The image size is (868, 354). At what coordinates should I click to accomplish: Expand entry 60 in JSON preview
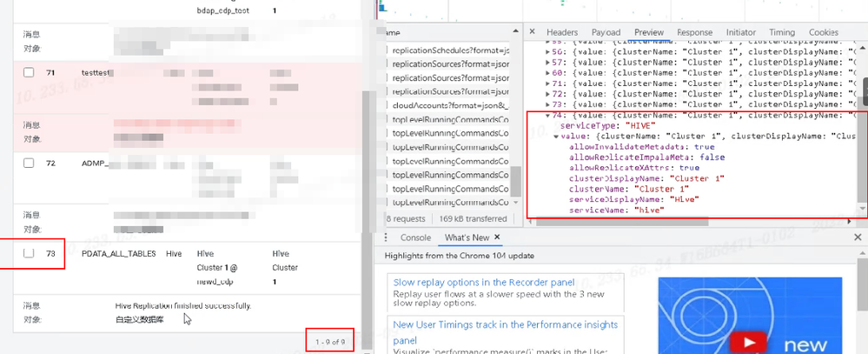548,73
